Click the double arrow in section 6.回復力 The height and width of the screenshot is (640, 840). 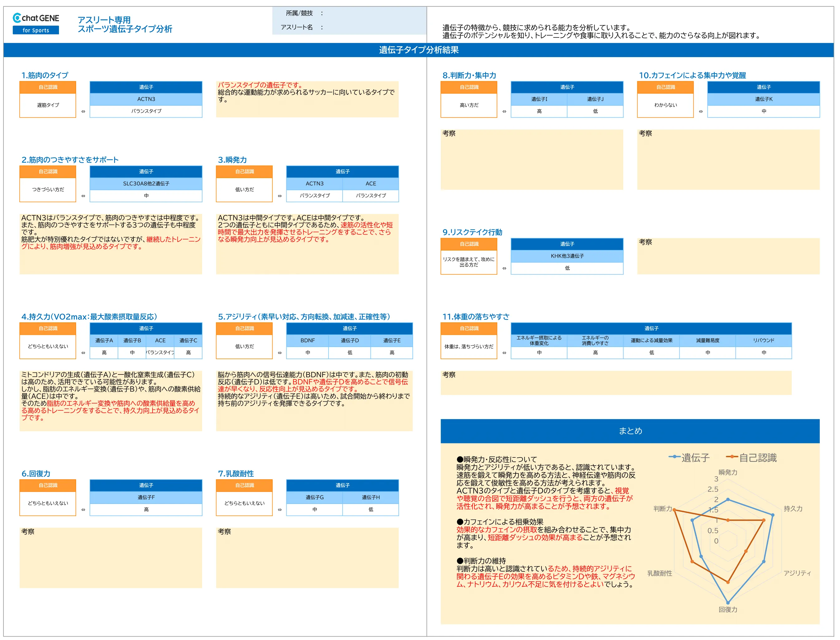tap(83, 510)
